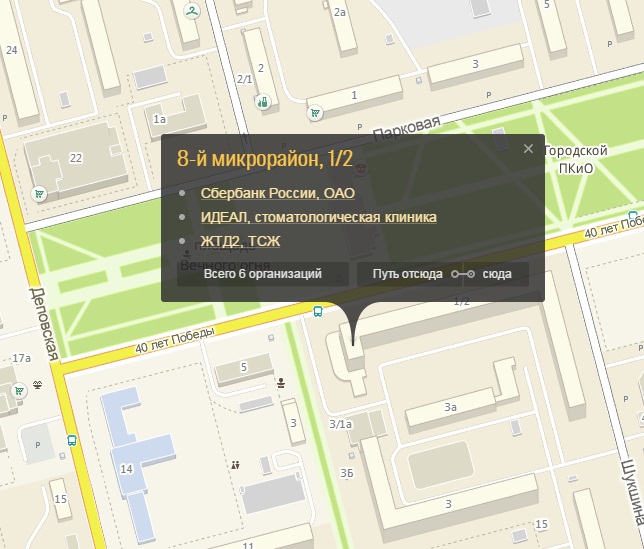Select building number 5 south of 40 лет Победы
This screenshot has height=549, width=644.
click(244, 367)
